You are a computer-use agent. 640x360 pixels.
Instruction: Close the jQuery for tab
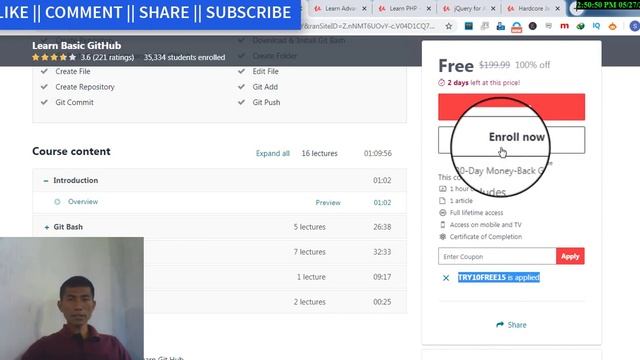coord(493,9)
